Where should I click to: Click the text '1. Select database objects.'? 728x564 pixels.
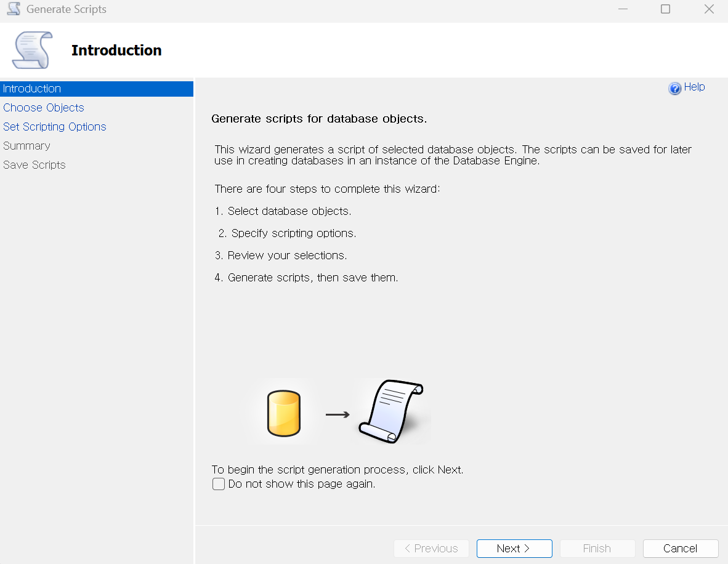pos(283,211)
